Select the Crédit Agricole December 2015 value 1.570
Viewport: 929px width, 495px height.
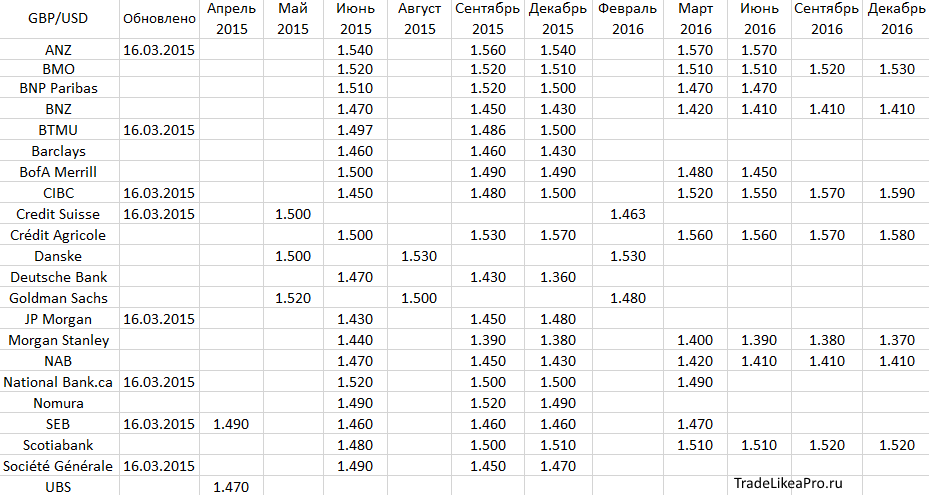558,235
